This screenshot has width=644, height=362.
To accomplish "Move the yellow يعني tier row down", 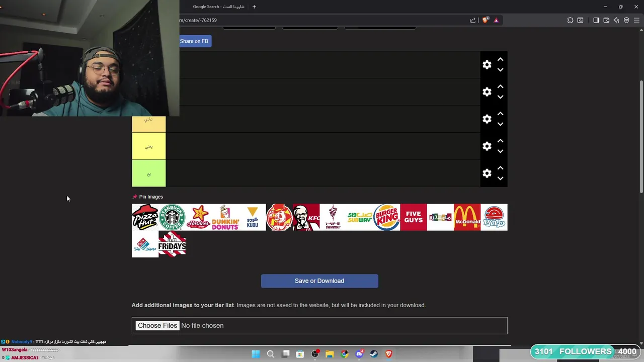I will tap(500, 151).
